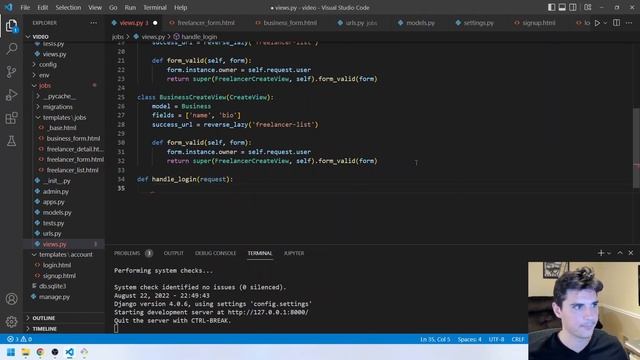Expand the config folder
This screenshot has height=360, width=640.
pyautogui.click(x=47, y=64)
